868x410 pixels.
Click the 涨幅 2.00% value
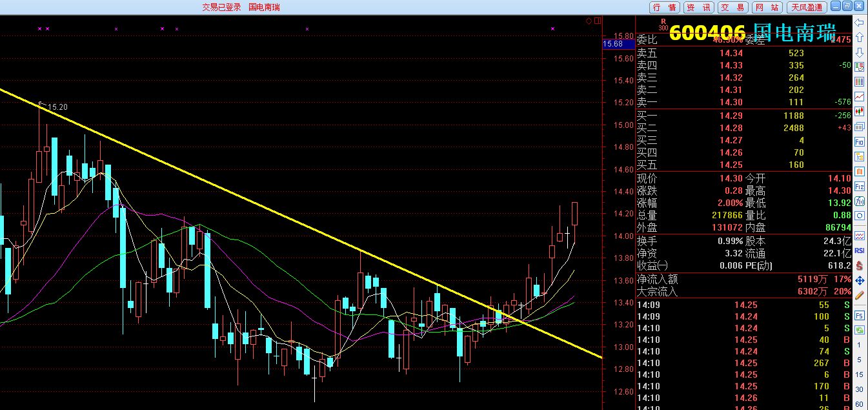(x=730, y=203)
